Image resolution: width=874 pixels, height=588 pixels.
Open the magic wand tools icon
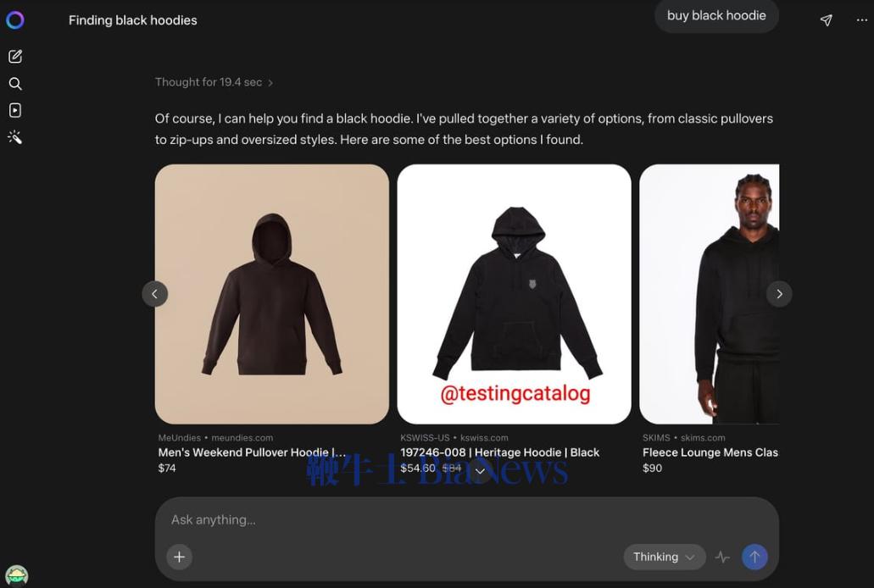click(15, 137)
